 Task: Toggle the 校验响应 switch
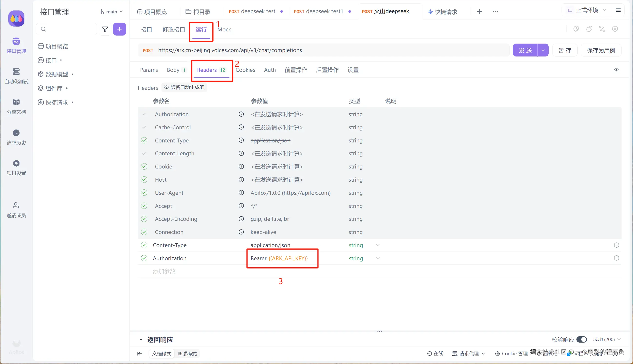[x=581, y=339]
